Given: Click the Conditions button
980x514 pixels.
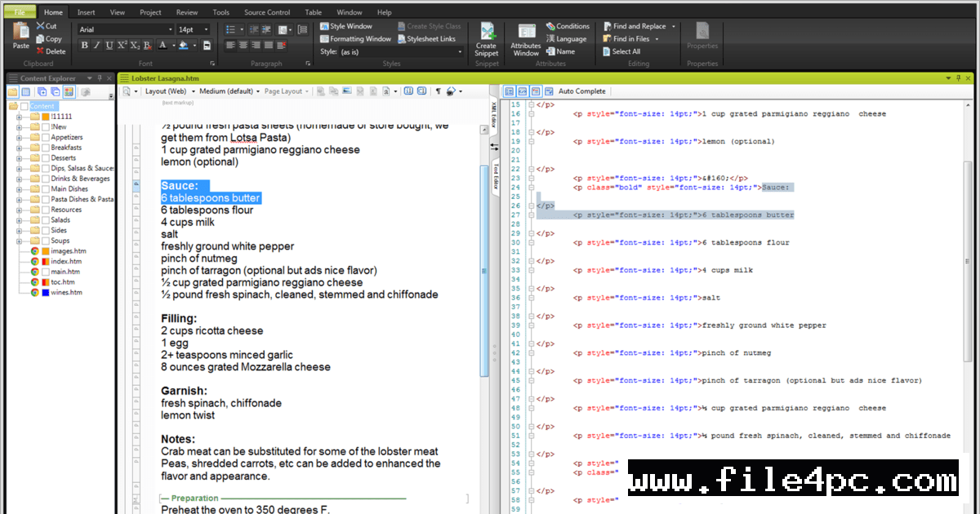Looking at the screenshot, I should [568, 26].
